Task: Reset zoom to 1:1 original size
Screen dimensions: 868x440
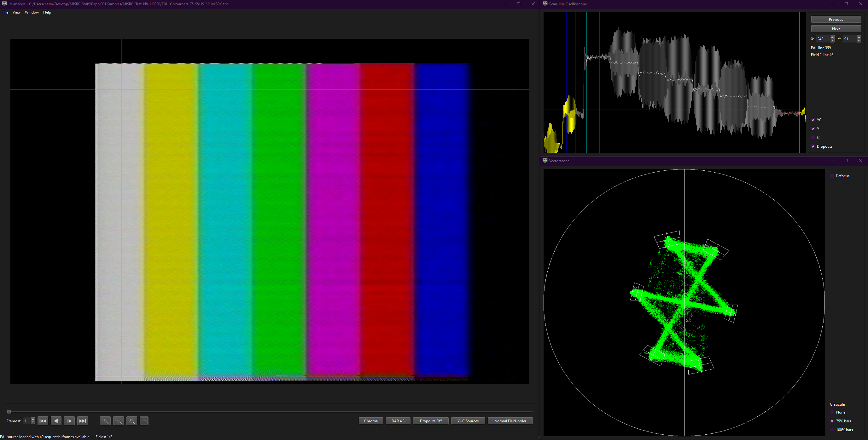Action: [132, 421]
